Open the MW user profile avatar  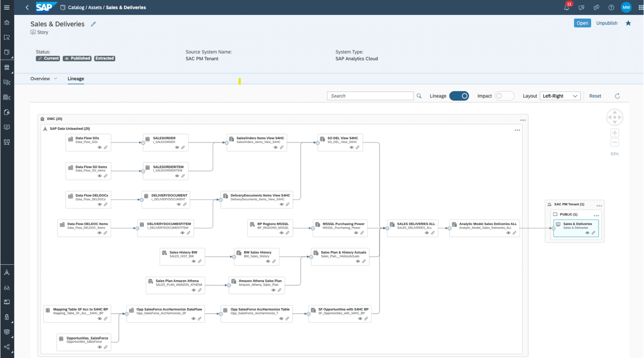click(626, 7)
